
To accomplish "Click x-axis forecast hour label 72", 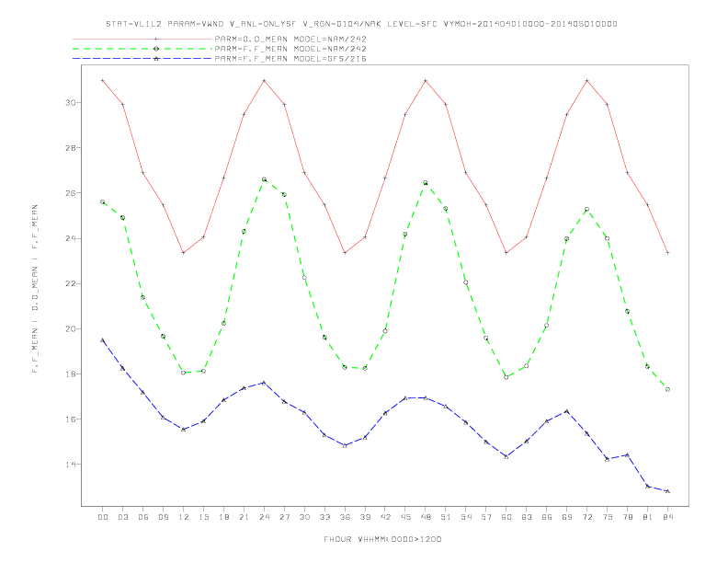I will click(x=586, y=517).
